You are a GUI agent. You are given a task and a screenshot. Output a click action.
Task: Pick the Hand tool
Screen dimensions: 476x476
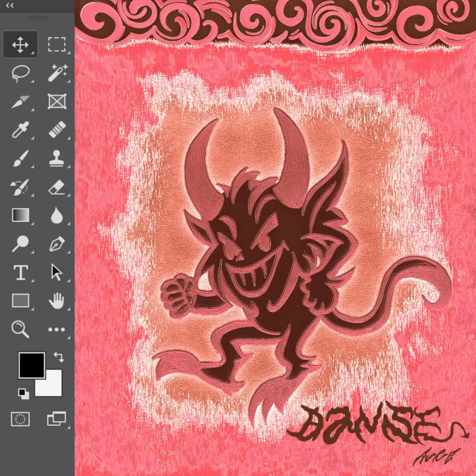click(x=57, y=301)
